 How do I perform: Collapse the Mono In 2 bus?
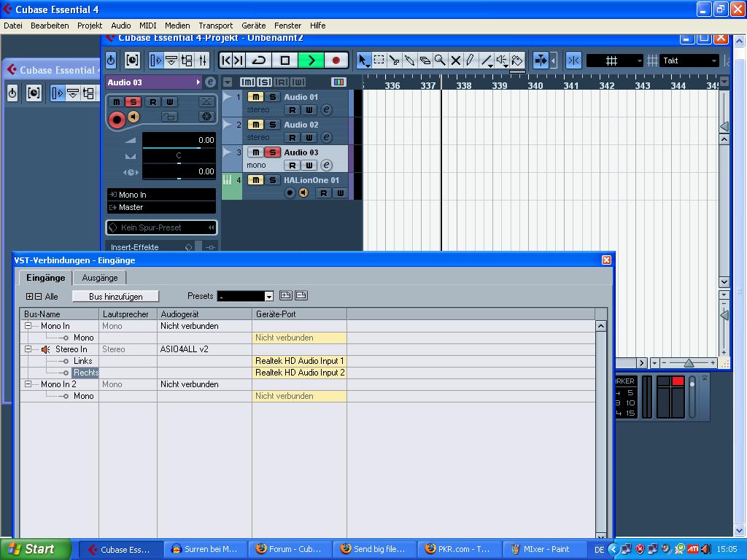pyautogui.click(x=28, y=384)
